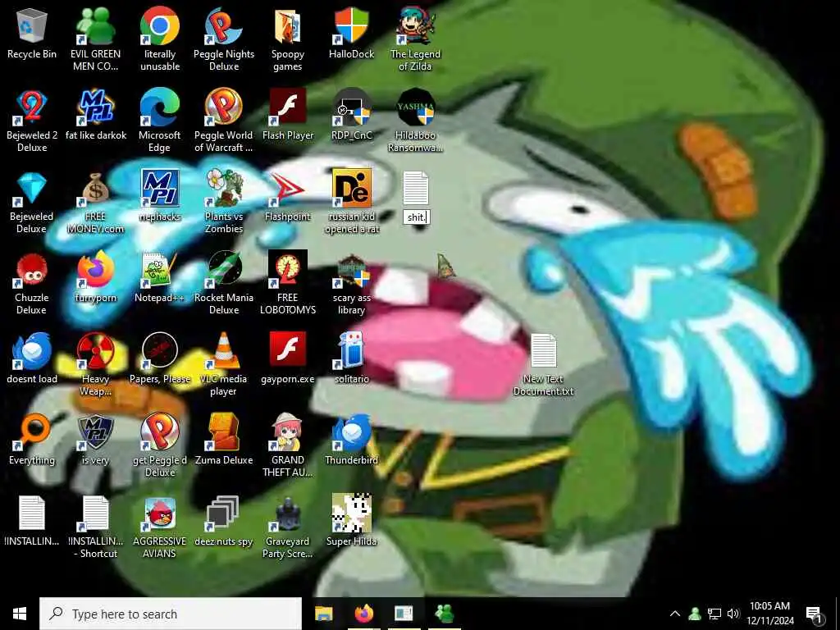The image size is (840, 630).
Task: Select the Bejeweled 2 Deluxe icon
Action: pos(32,107)
